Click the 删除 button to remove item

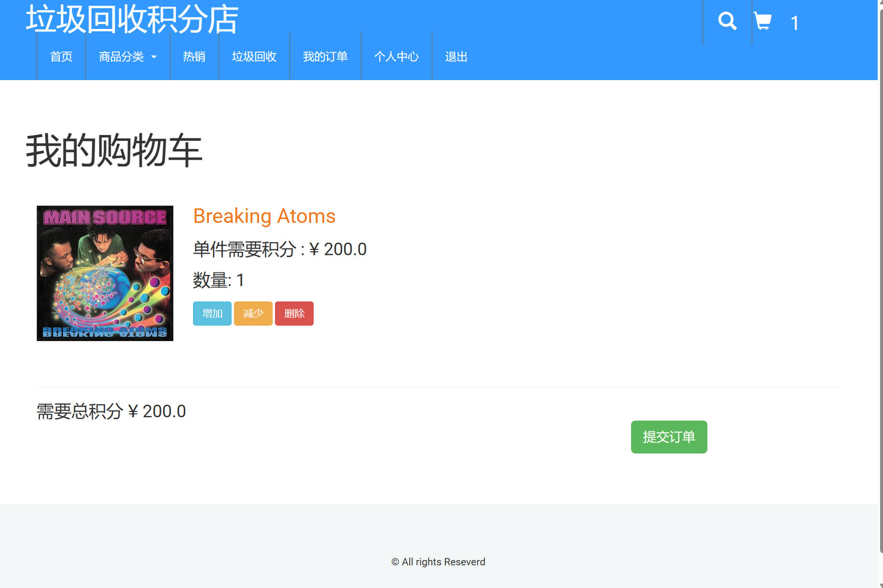pyautogui.click(x=294, y=313)
